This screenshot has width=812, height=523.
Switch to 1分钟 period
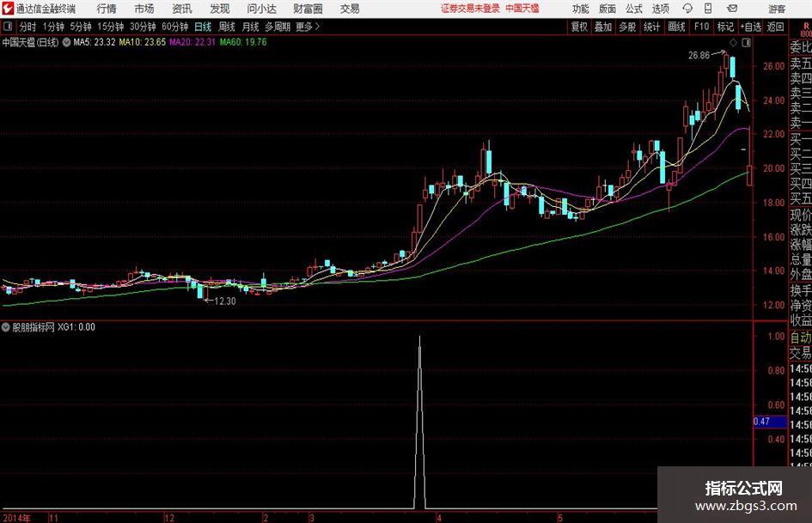(x=53, y=27)
